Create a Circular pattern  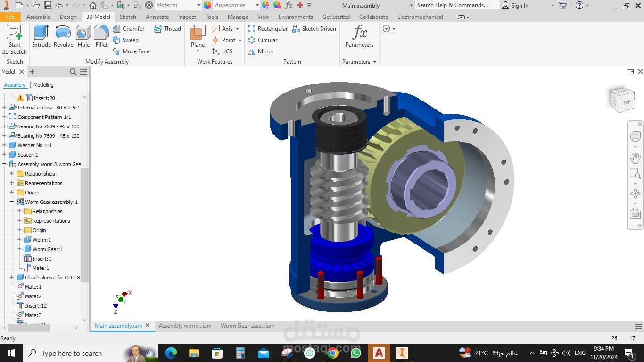263,40
